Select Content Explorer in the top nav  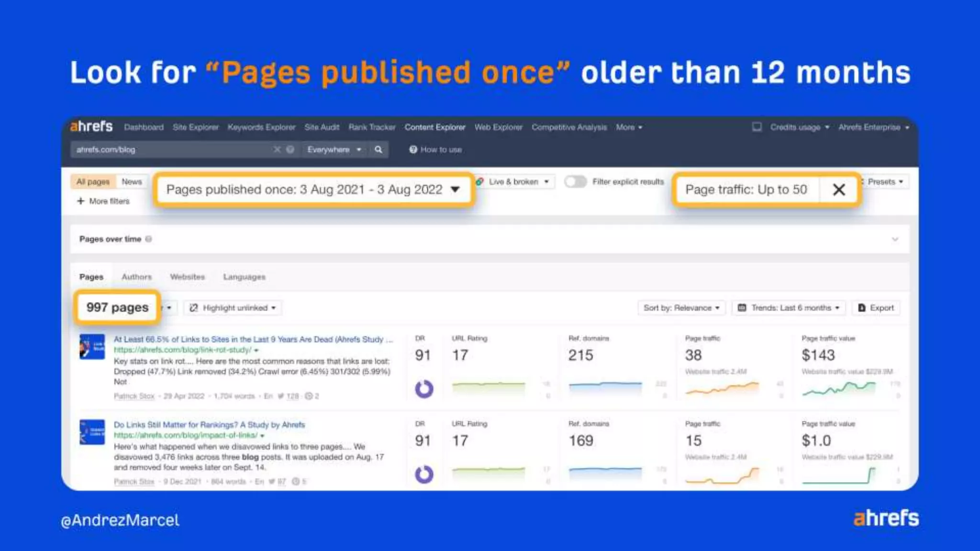435,127
